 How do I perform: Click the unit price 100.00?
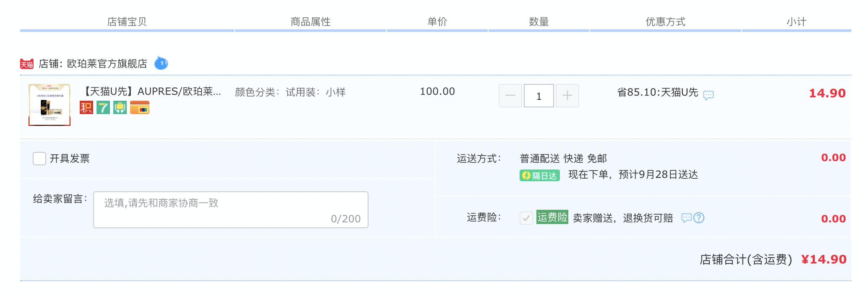tap(437, 91)
